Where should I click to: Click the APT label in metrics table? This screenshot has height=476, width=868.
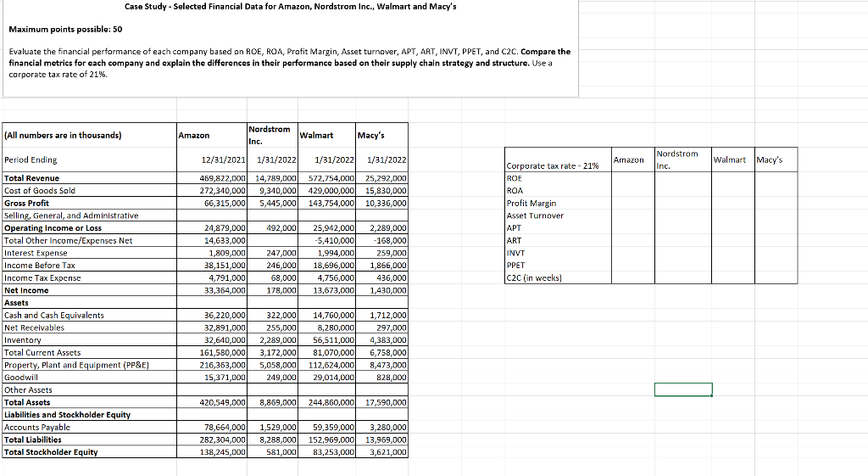tap(514, 227)
